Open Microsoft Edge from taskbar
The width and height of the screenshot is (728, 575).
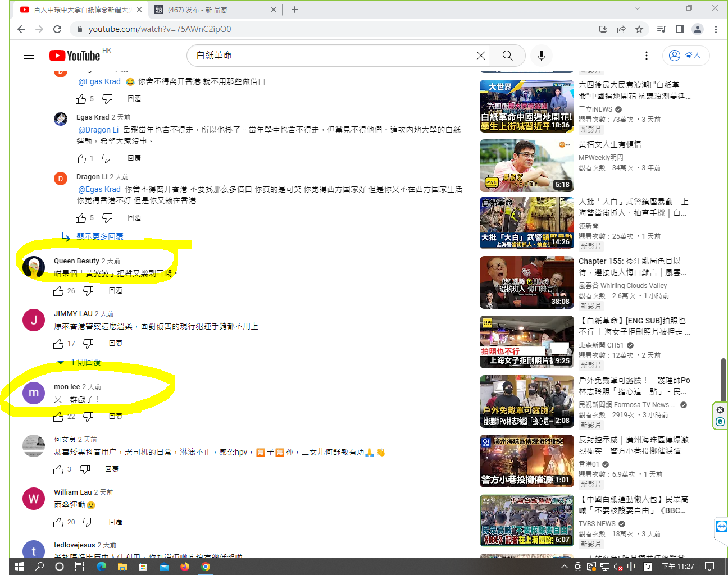coord(102,567)
